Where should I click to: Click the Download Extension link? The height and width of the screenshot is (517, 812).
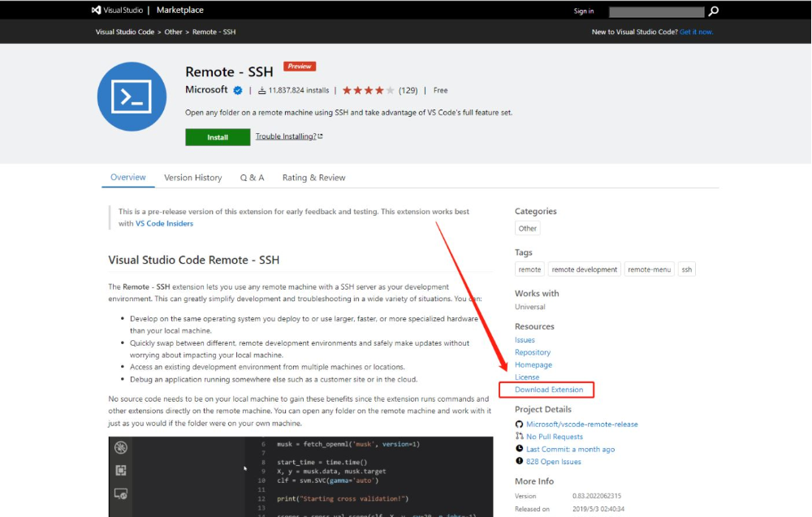(x=549, y=390)
